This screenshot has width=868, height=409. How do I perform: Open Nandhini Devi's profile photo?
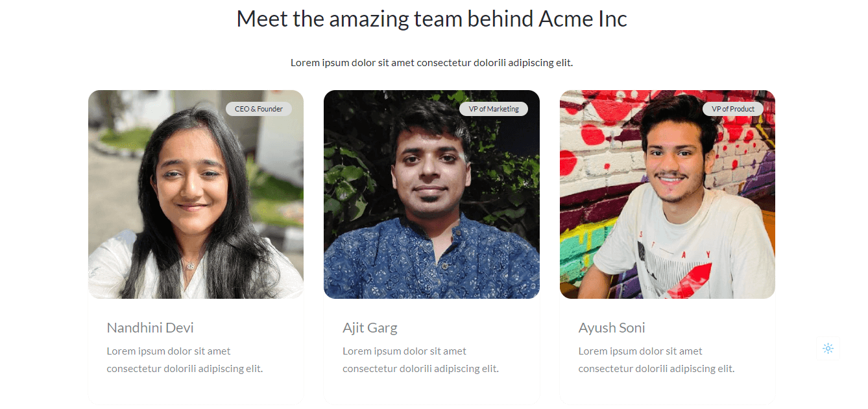point(196,194)
